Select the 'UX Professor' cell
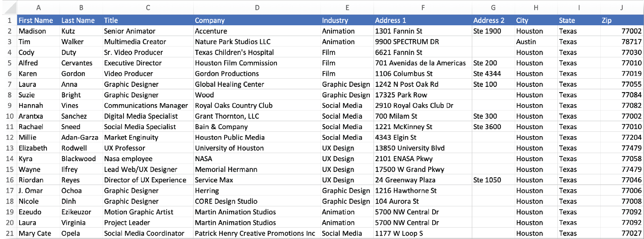The image size is (644, 239). [x=148, y=148]
